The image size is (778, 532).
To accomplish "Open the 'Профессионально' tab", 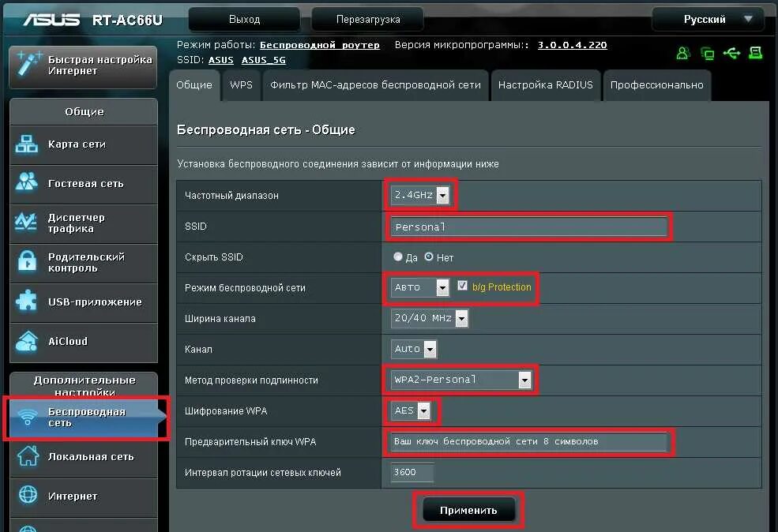I will tap(656, 85).
